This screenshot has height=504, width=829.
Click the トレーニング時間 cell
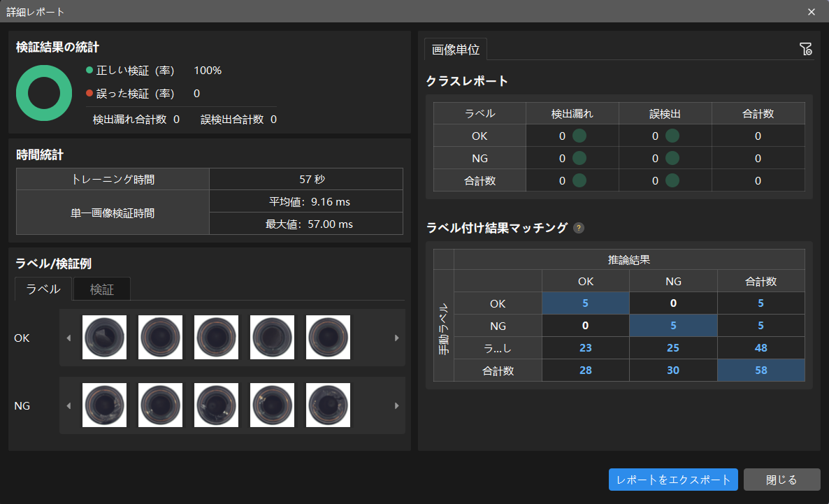(113, 179)
